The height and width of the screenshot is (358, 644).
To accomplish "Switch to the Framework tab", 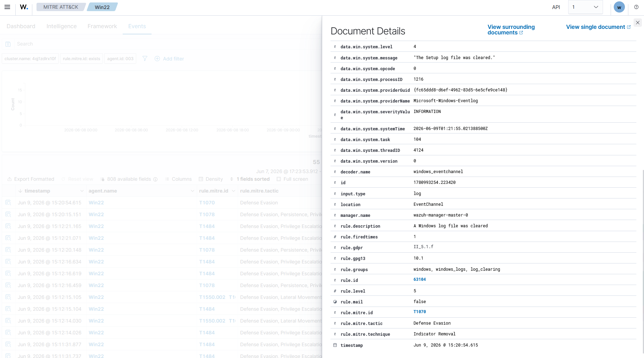I will coord(102,26).
